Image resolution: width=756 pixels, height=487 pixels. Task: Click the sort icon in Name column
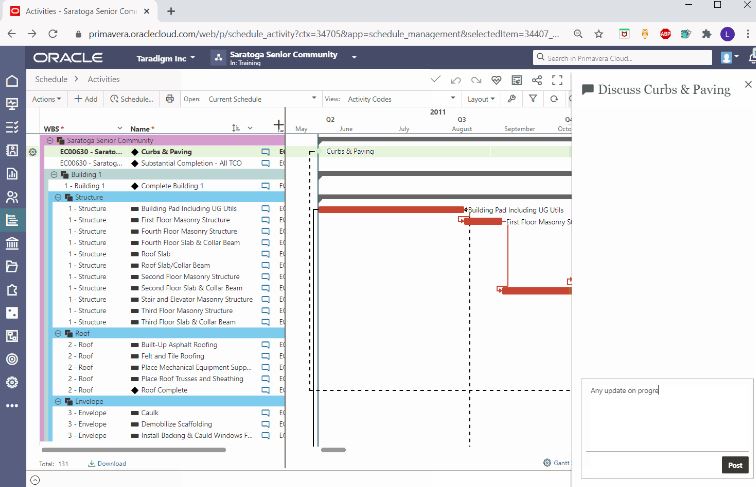(236, 128)
